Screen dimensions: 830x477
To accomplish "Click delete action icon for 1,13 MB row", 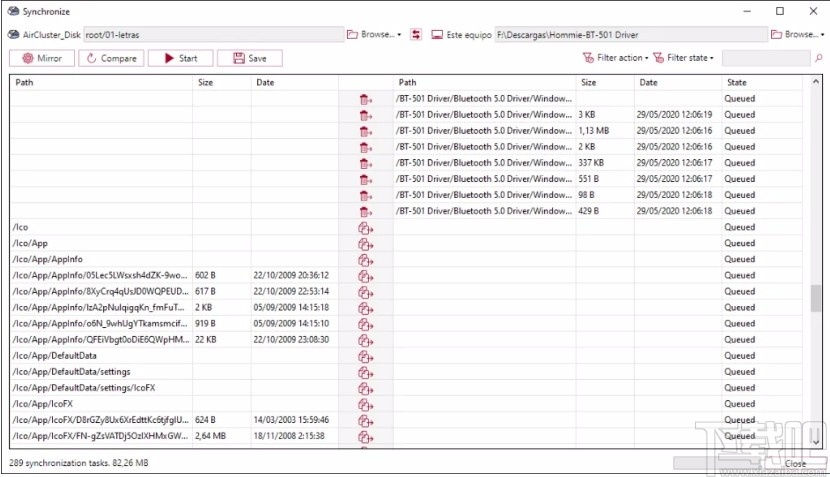I will pyautogui.click(x=365, y=131).
